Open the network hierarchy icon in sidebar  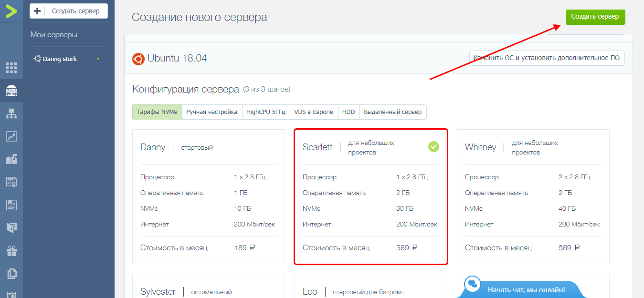tap(11, 113)
